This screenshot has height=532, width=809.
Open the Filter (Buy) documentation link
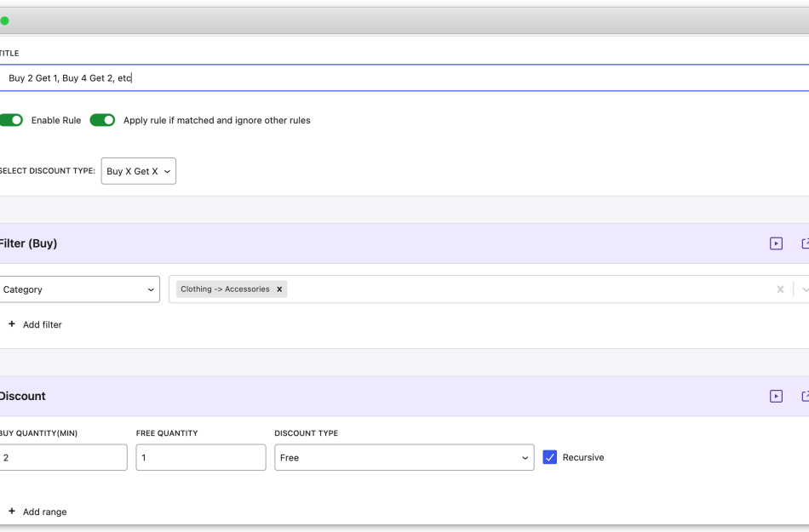tap(805, 243)
